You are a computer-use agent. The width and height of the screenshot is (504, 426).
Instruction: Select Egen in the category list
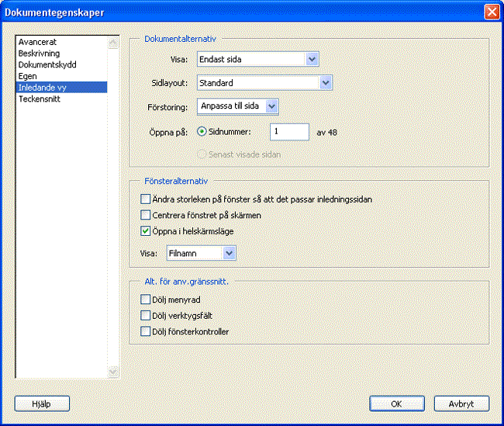click(28, 76)
